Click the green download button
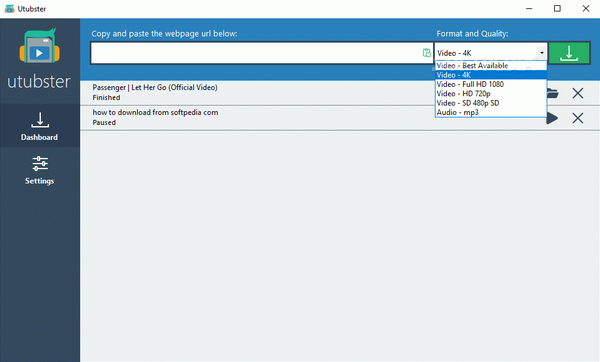This screenshot has height=362, width=600. (569, 53)
